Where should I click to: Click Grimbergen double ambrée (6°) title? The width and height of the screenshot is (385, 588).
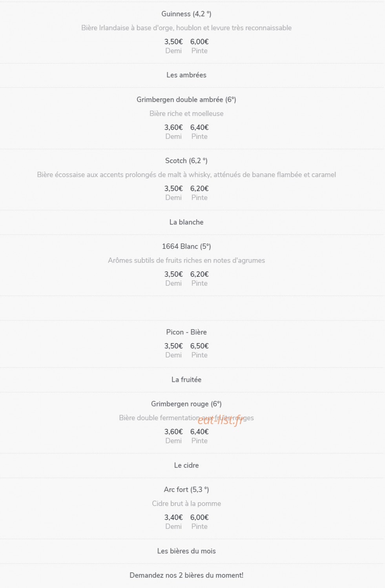click(186, 100)
